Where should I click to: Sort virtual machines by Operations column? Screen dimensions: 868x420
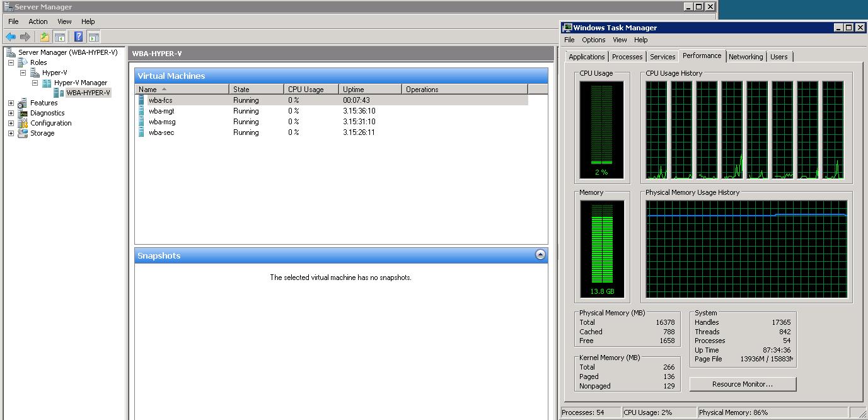pyautogui.click(x=465, y=90)
